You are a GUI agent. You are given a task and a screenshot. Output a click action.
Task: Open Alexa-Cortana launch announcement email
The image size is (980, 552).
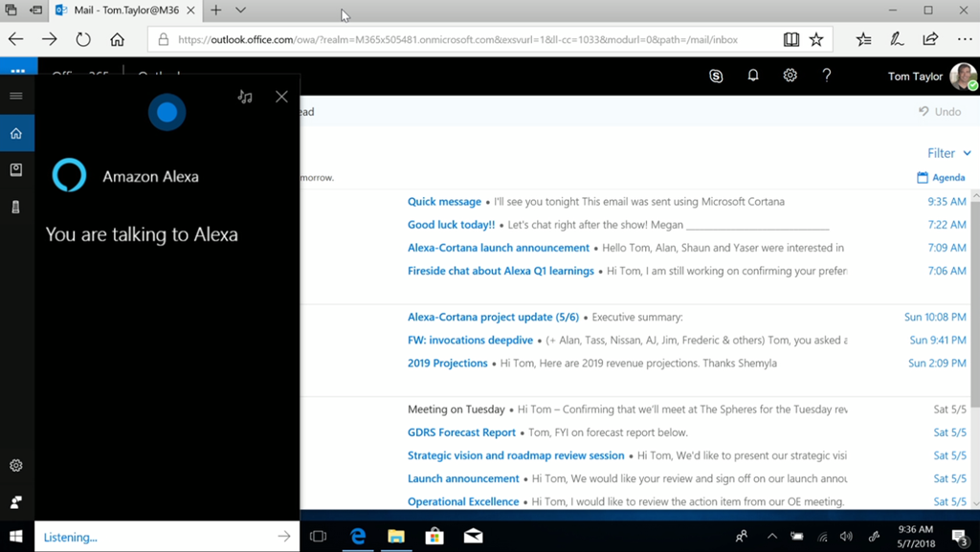(634, 248)
